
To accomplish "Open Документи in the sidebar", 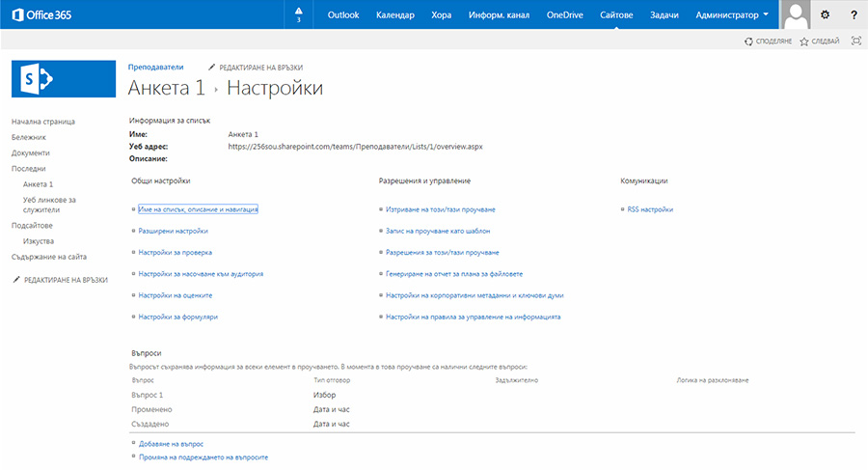I will tap(31, 152).
